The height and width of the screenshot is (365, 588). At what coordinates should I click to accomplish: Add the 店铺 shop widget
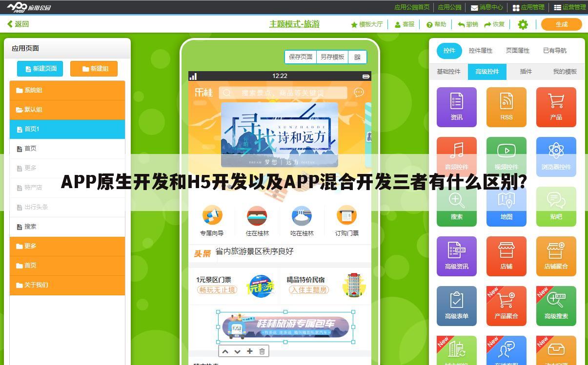[506, 256]
